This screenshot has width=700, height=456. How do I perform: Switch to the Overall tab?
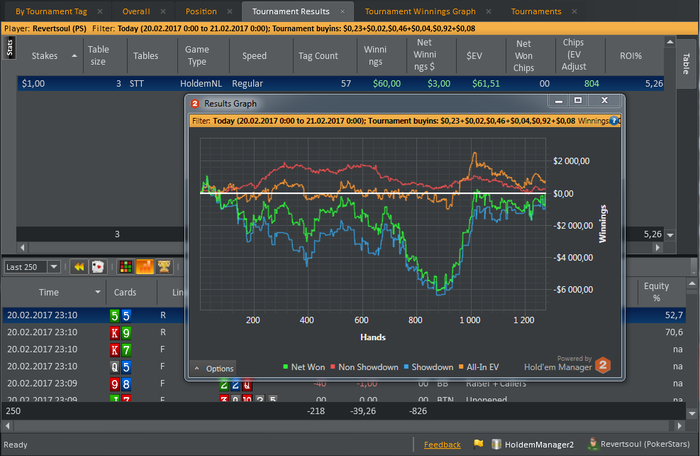(136, 12)
